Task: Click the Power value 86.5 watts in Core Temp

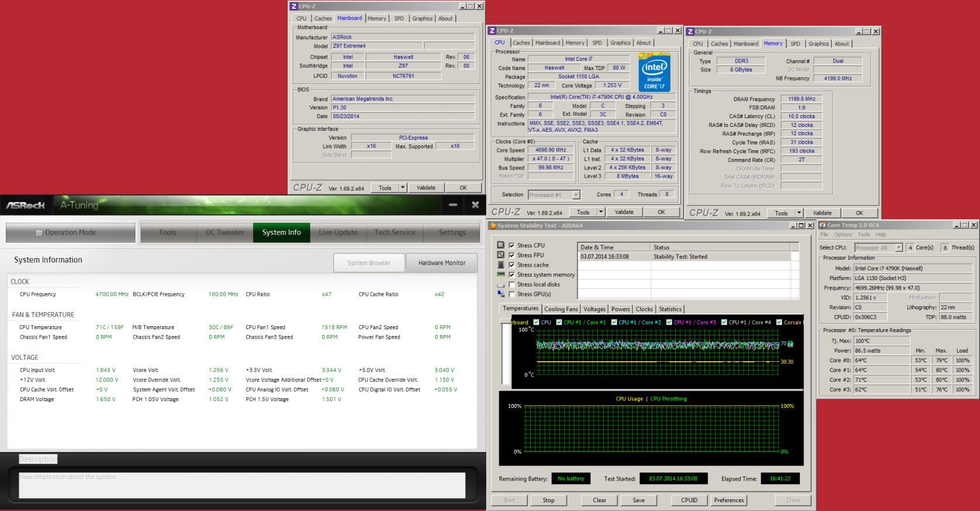Action: pos(882,351)
